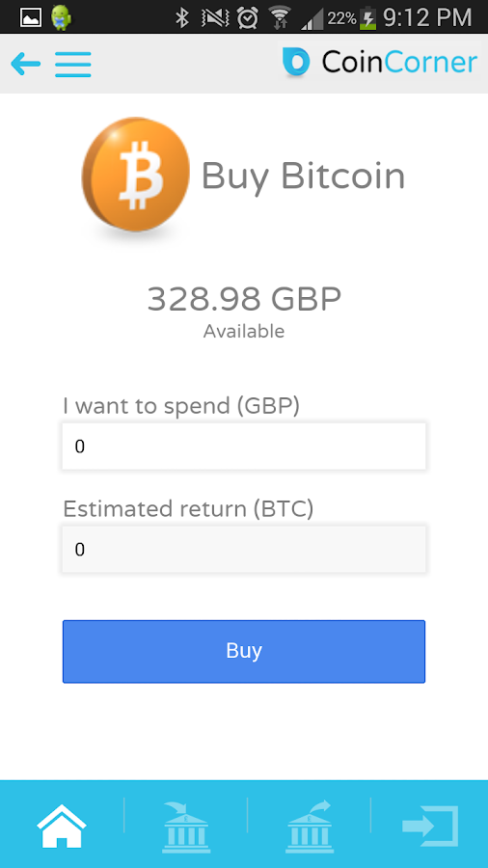Tap the Bluetooth status icon
The height and width of the screenshot is (868, 488).
tap(181, 18)
